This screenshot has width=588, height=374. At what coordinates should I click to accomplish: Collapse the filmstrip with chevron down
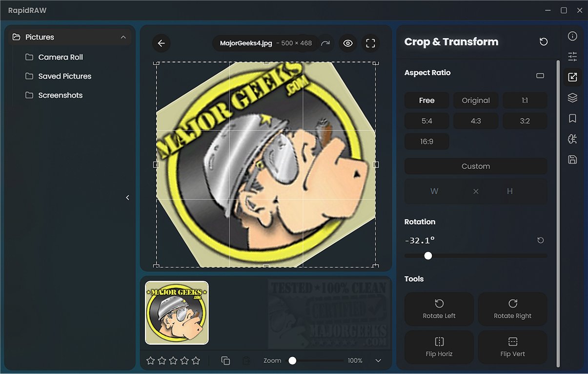coord(378,360)
